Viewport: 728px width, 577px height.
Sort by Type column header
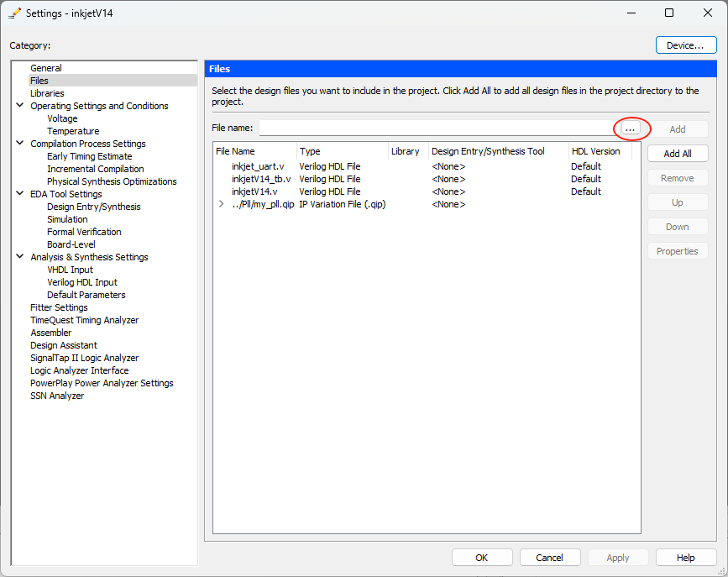point(343,151)
